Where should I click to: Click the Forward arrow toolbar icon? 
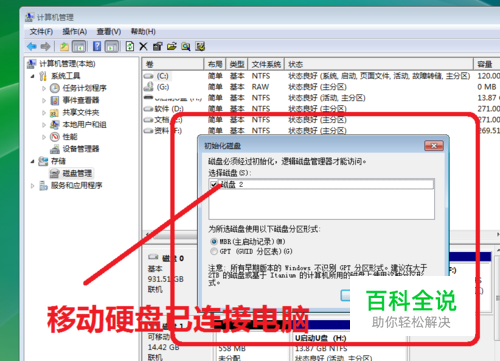tap(45, 46)
